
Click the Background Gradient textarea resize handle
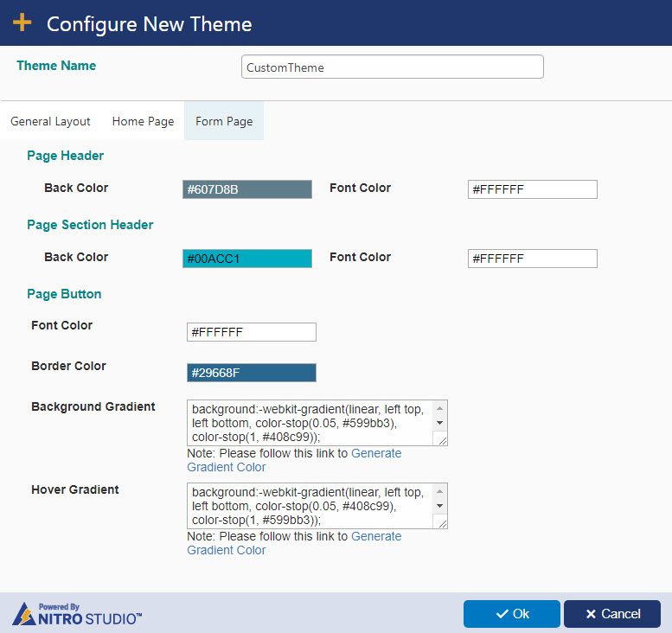pyautogui.click(x=442, y=440)
